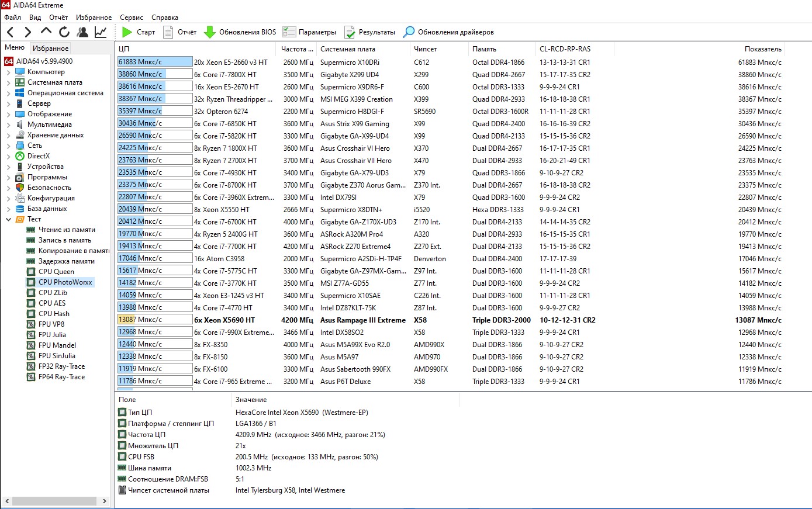Click the user silhouette toolbar icon
The height and width of the screenshot is (509, 812).
pos(82,32)
